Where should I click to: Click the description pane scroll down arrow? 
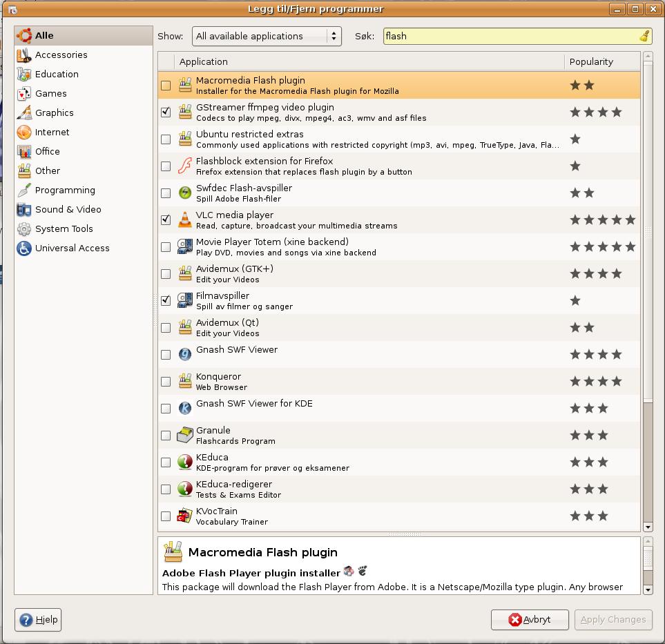[648, 589]
